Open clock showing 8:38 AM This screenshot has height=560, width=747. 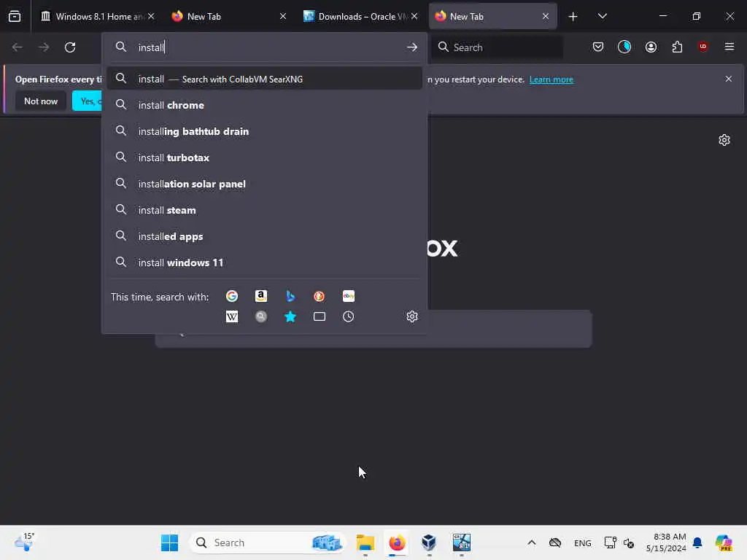pos(666,542)
